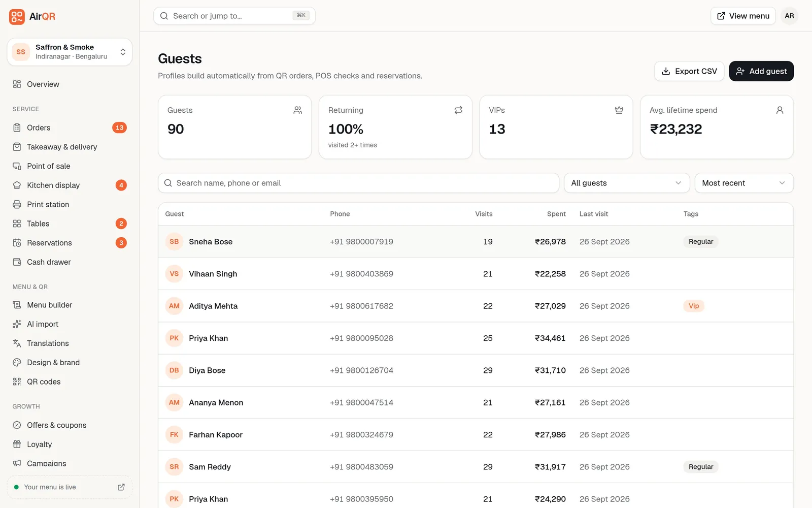Click Ananya Menon guest name

click(x=216, y=402)
